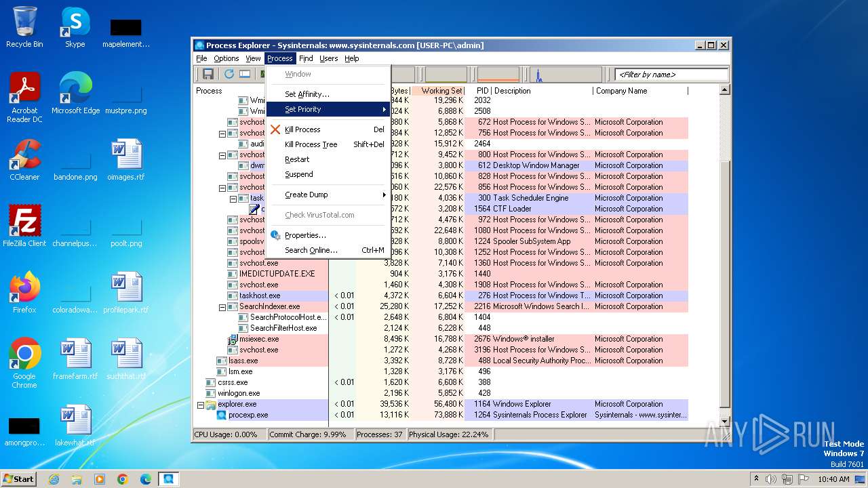Click the Save toolbar icon

pyautogui.click(x=208, y=74)
